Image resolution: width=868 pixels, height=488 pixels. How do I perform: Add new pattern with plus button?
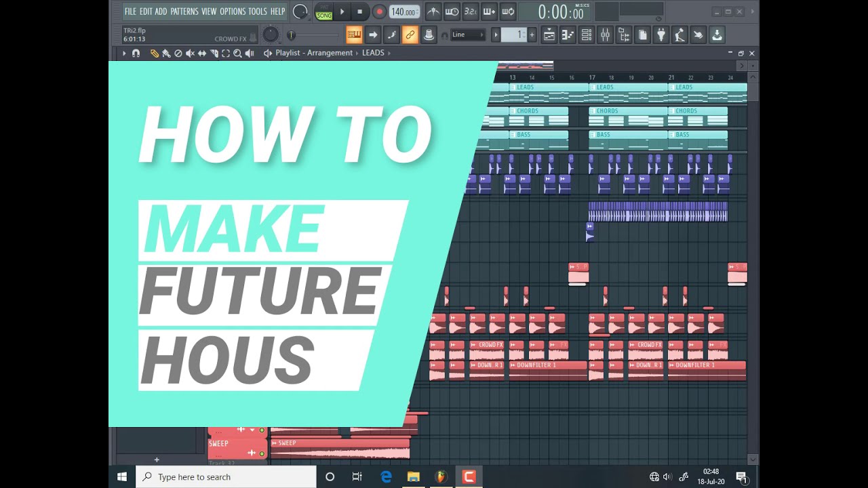point(532,35)
